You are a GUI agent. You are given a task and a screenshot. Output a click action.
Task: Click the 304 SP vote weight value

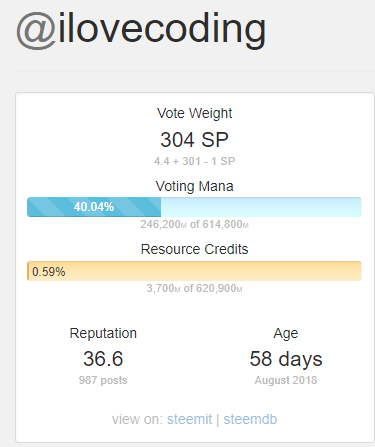(194, 140)
